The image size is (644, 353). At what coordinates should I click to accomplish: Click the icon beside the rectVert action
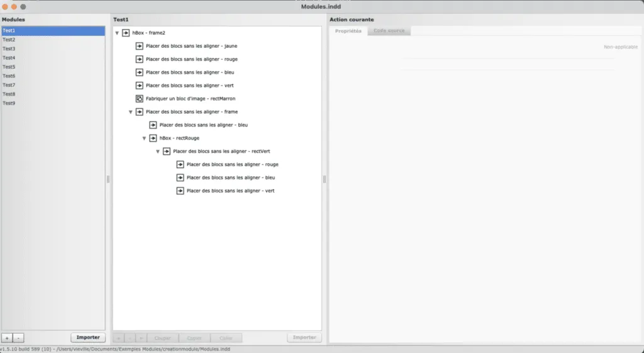(167, 151)
